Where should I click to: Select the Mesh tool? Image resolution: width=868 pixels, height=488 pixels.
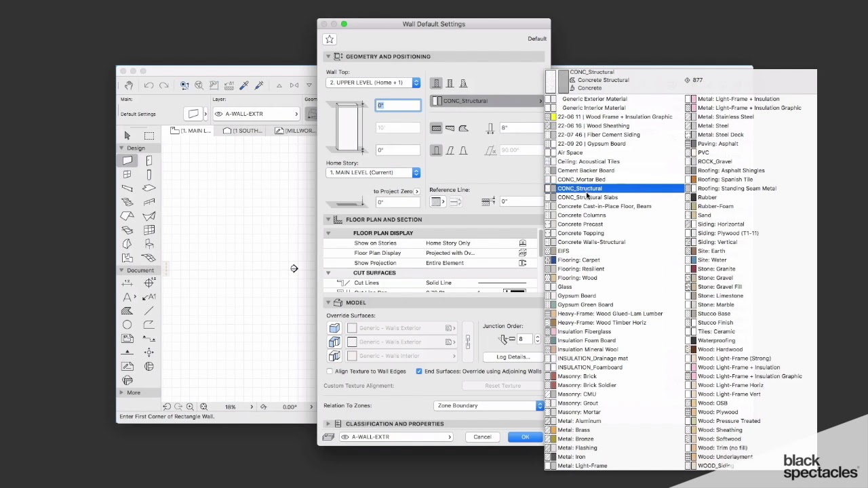point(149,258)
